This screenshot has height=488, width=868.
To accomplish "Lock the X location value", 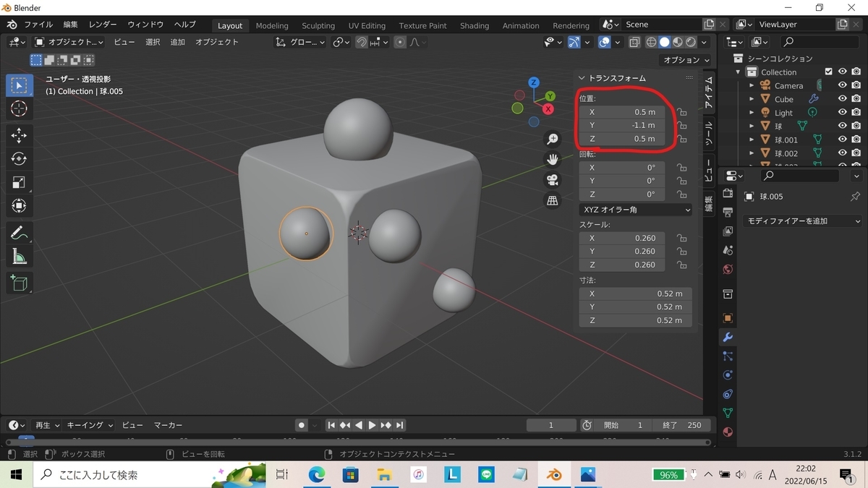I will (x=681, y=112).
